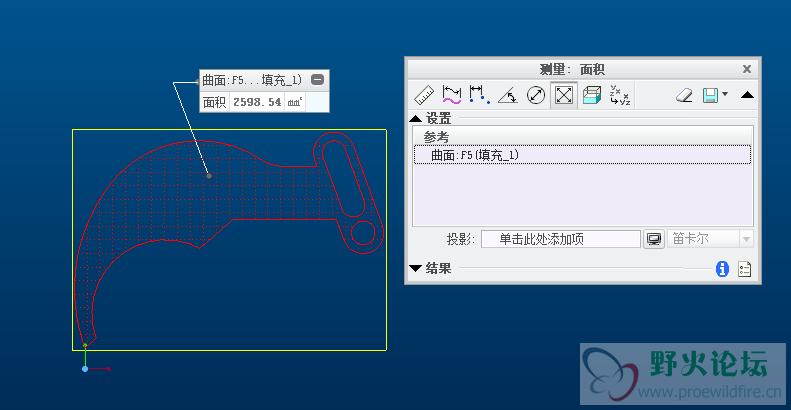Image resolution: width=791 pixels, height=410 pixels.
Task: Open the save options dropdown arrow
Action: 725,94
